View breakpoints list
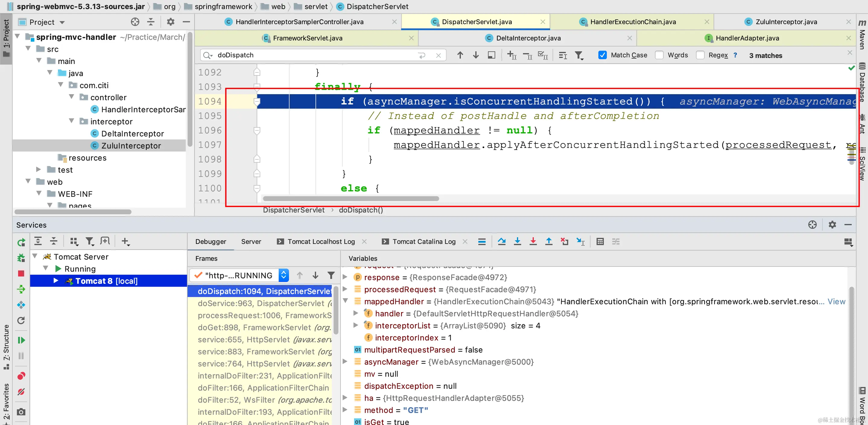Image resolution: width=868 pixels, height=425 pixels. tap(21, 376)
